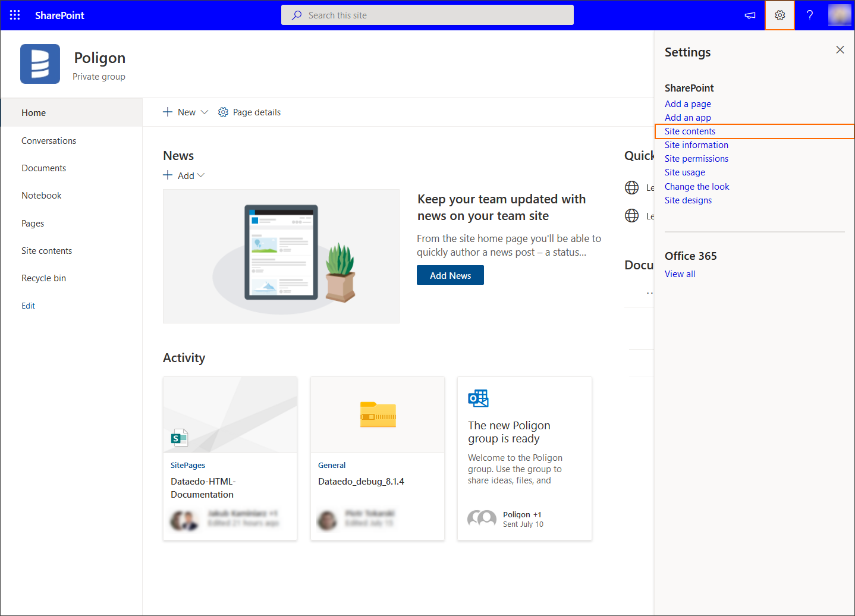Open Conversations in left navigation

(49, 141)
